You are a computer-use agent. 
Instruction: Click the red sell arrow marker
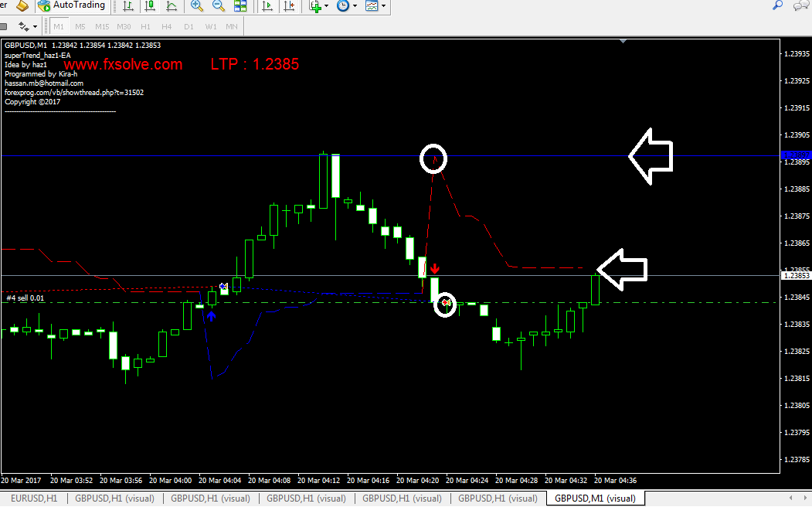pyautogui.click(x=435, y=269)
